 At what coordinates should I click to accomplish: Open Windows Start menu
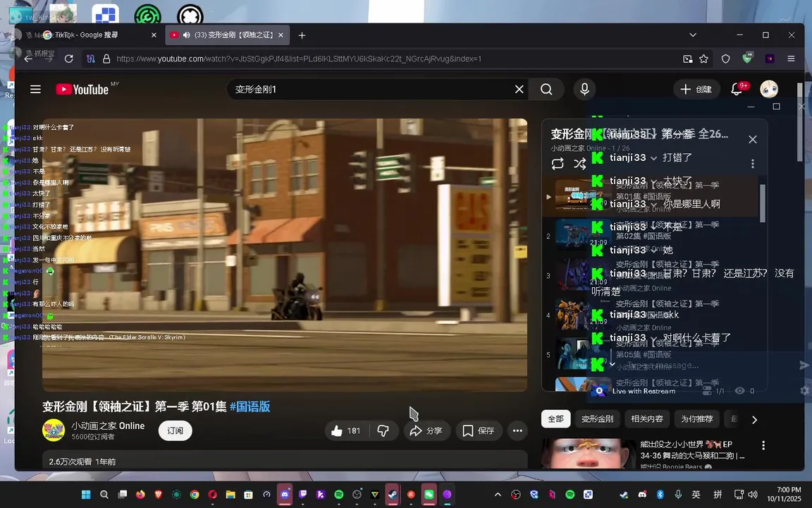[x=86, y=495]
